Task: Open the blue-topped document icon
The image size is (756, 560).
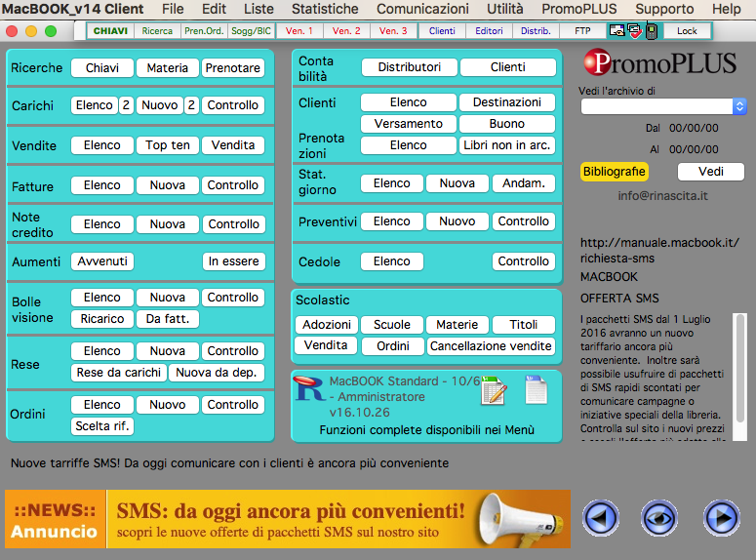Action: click(x=537, y=389)
